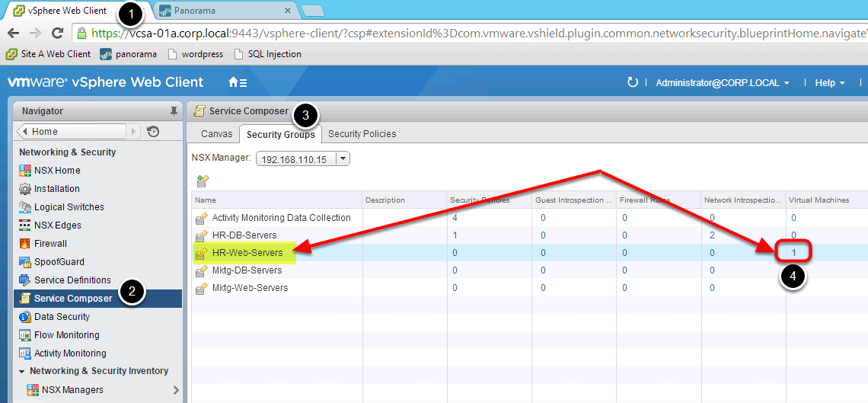This screenshot has width=868, height=403.
Task: Click the Flow Monitoring icon
Action: pos(25,335)
